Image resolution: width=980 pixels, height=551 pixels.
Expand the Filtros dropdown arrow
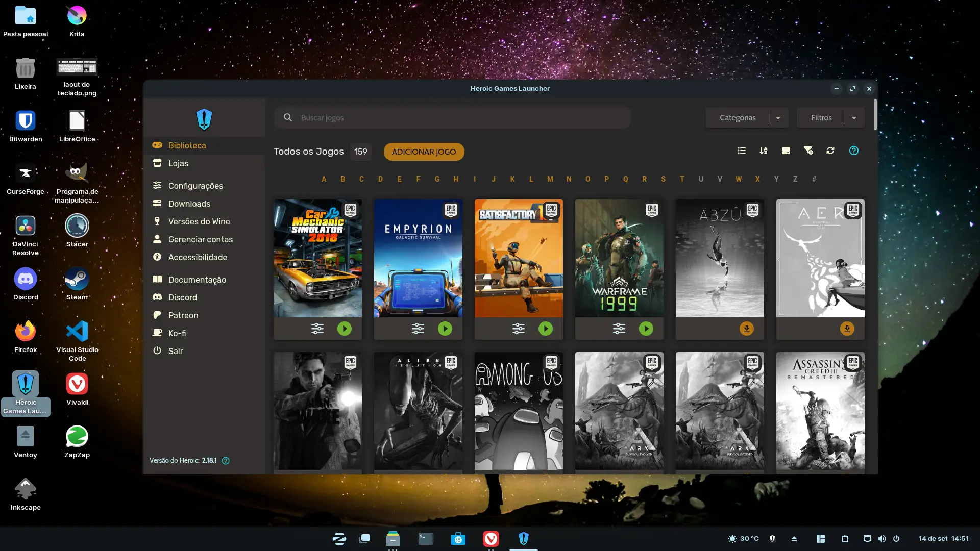tap(854, 118)
